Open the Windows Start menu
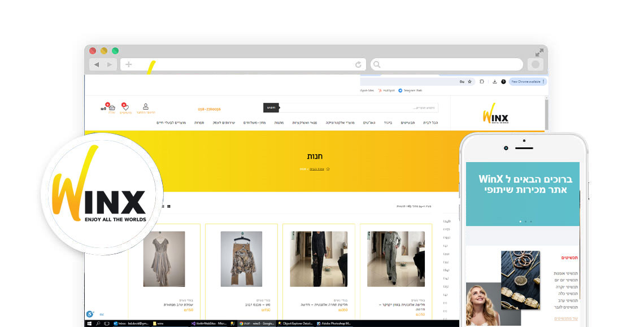The width and height of the screenshot is (644, 327). [x=89, y=324]
